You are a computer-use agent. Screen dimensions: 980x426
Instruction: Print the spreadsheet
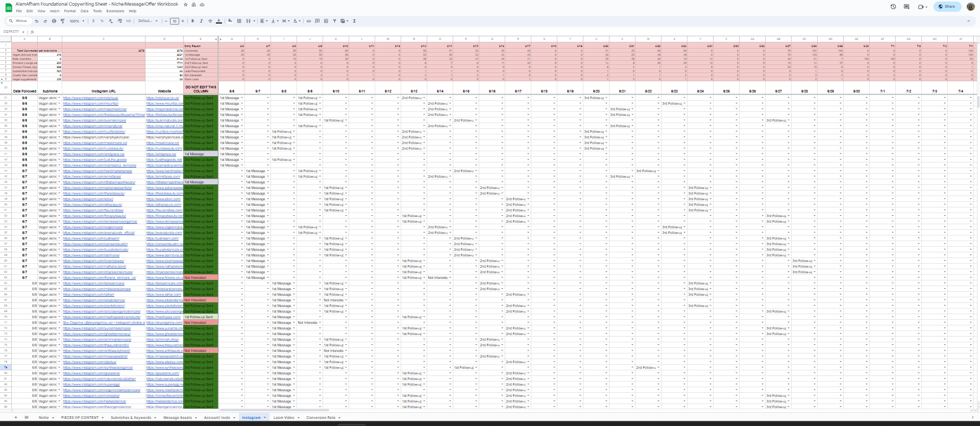[x=54, y=21]
